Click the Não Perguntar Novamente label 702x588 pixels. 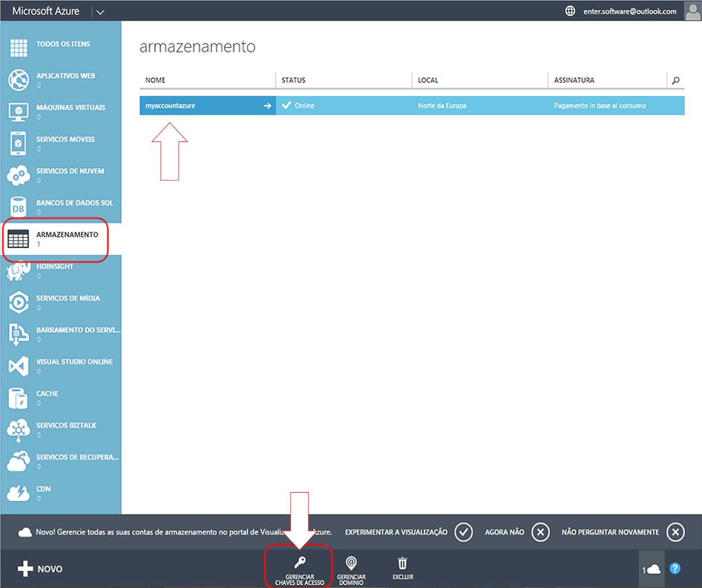[610, 532]
